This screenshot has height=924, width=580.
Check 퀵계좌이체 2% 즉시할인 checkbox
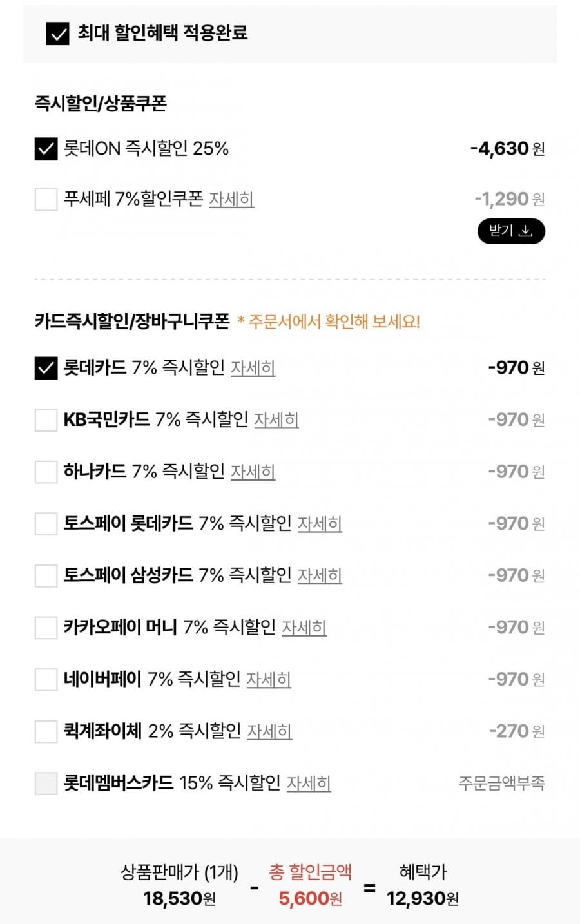(46, 731)
